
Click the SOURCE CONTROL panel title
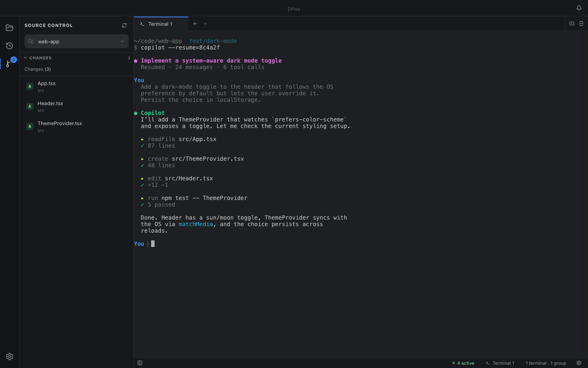(49, 25)
